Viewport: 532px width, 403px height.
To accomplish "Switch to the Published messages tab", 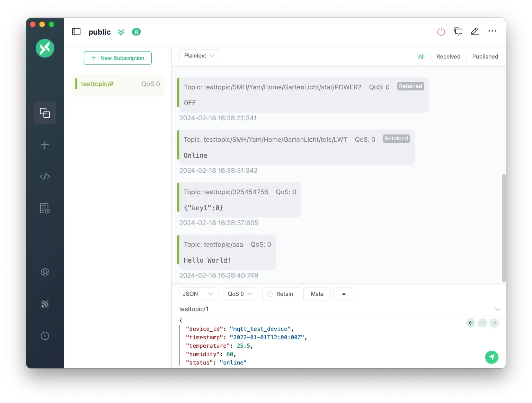I will pos(485,56).
